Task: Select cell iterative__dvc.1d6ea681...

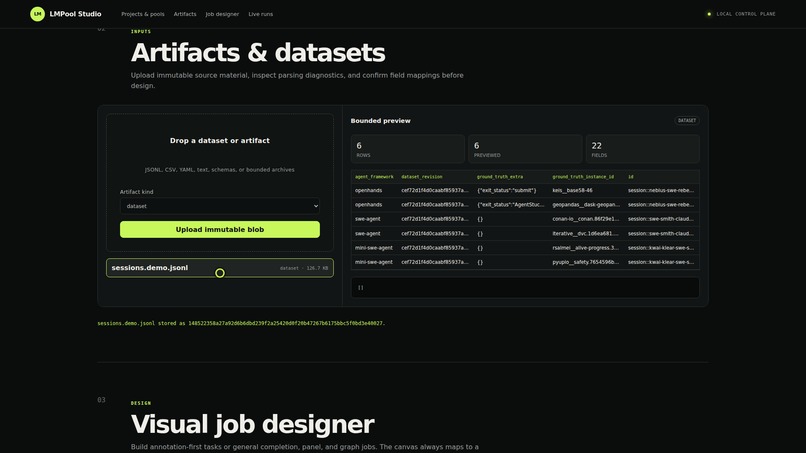Action: (585, 233)
